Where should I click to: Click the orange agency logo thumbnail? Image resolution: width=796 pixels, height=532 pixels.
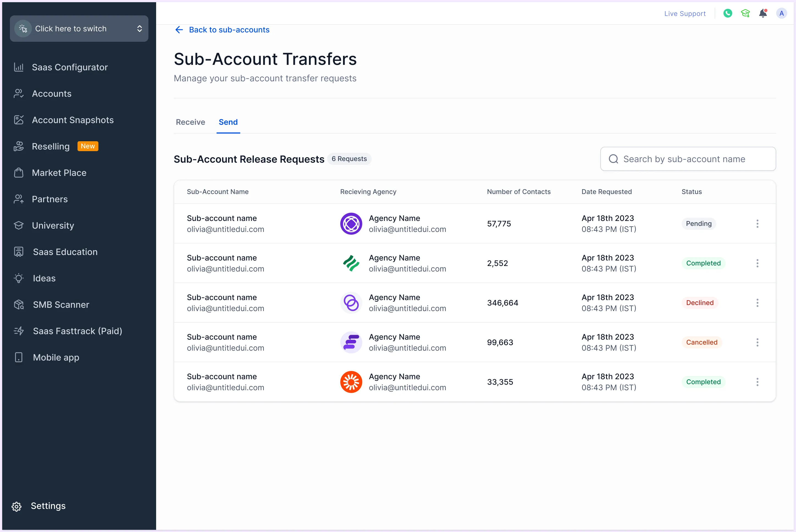(351, 382)
